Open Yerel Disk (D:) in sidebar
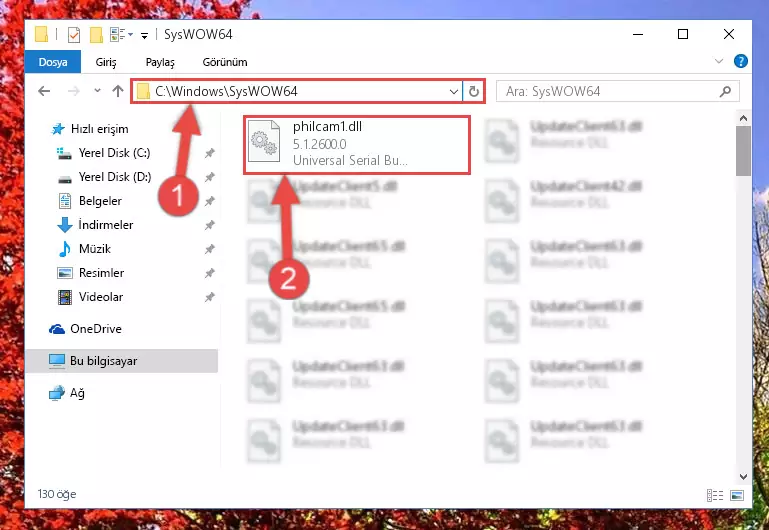Screen dimensions: 769x530 coord(104,177)
